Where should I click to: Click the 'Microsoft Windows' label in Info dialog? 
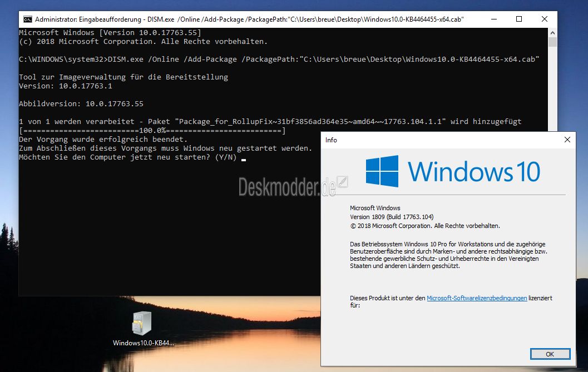[x=375, y=208]
